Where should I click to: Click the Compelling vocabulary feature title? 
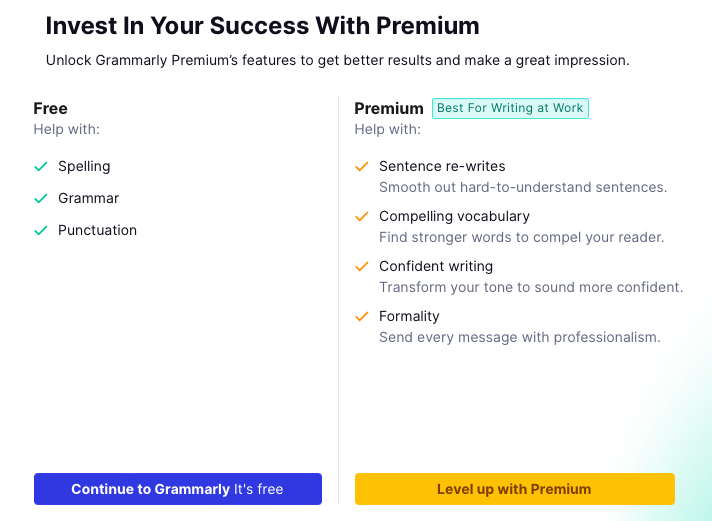tap(454, 216)
